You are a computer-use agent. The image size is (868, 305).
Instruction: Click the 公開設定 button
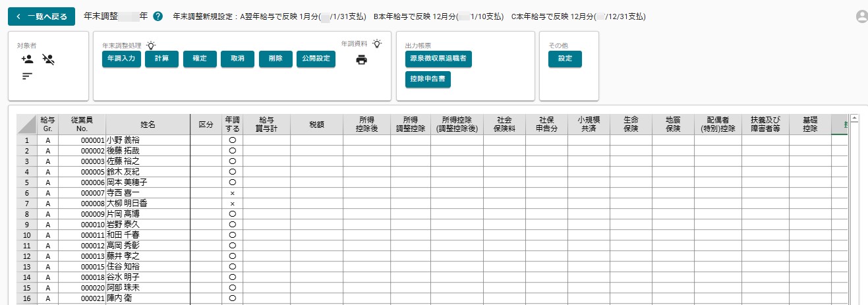316,59
